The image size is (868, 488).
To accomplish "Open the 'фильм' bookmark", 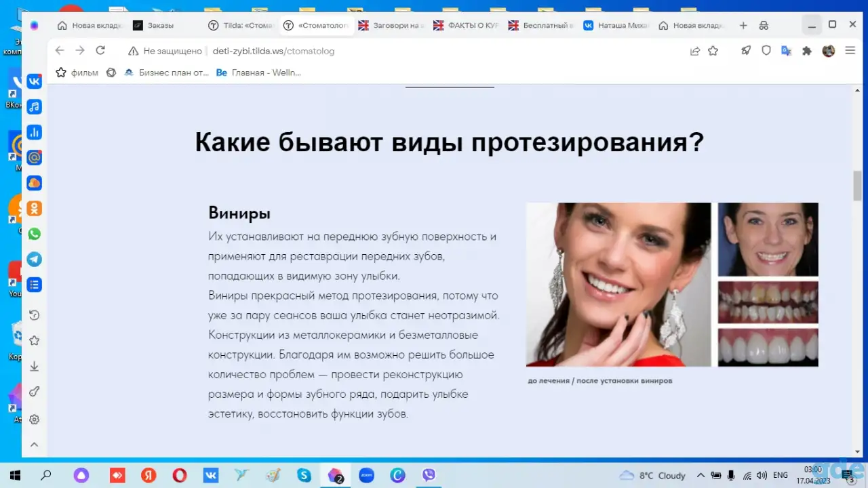I will (77, 73).
